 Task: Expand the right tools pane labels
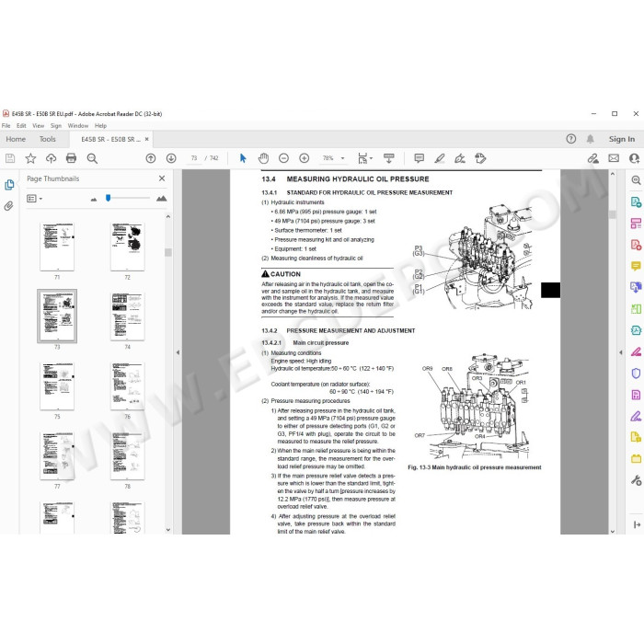click(637, 524)
